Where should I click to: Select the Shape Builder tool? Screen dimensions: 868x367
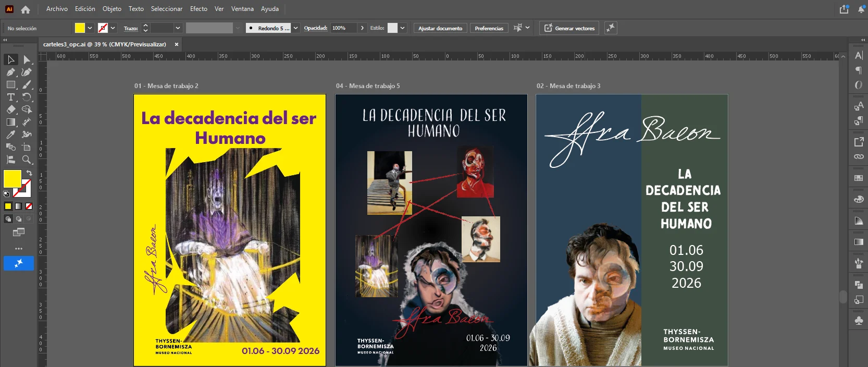(27, 109)
